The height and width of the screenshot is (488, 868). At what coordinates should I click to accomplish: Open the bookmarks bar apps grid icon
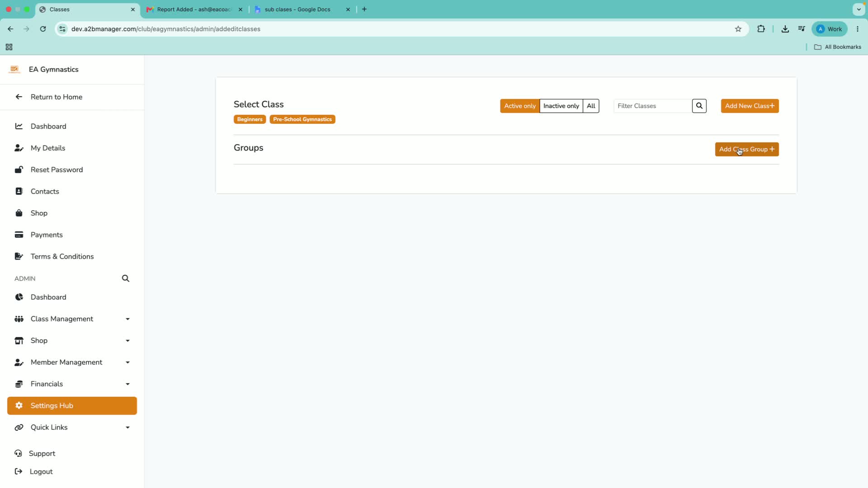(x=9, y=47)
